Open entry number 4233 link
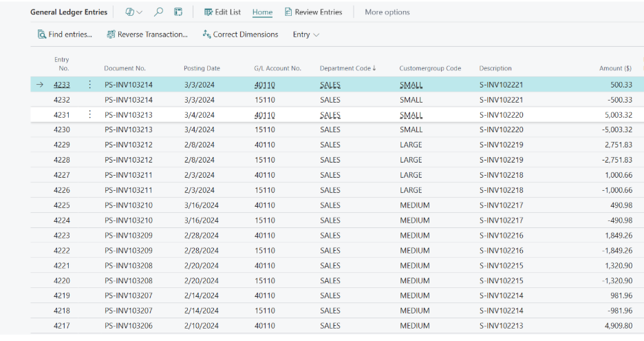The height and width of the screenshot is (341, 644). point(62,85)
